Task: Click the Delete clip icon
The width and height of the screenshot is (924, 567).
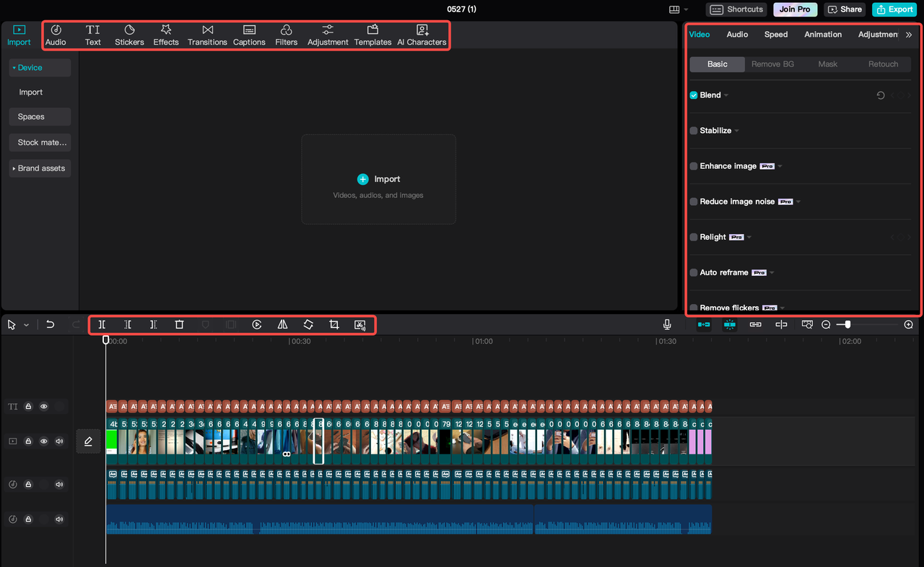Action: (x=179, y=324)
